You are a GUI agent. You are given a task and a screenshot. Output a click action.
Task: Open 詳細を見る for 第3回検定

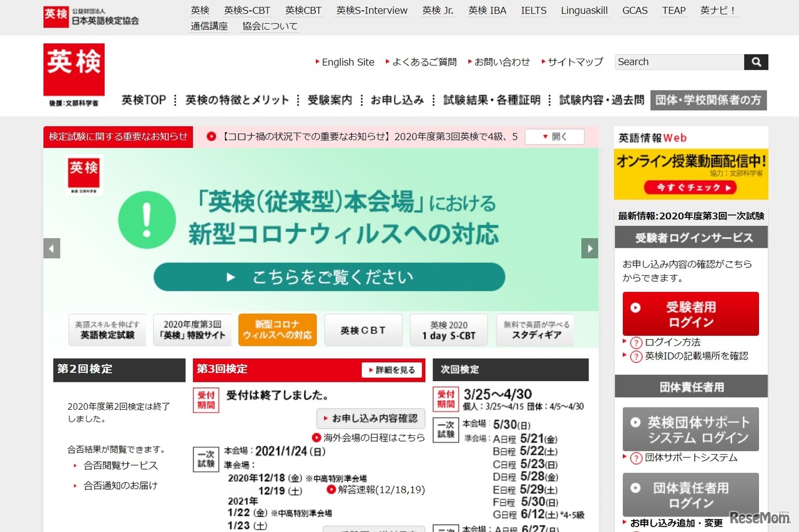(x=391, y=370)
